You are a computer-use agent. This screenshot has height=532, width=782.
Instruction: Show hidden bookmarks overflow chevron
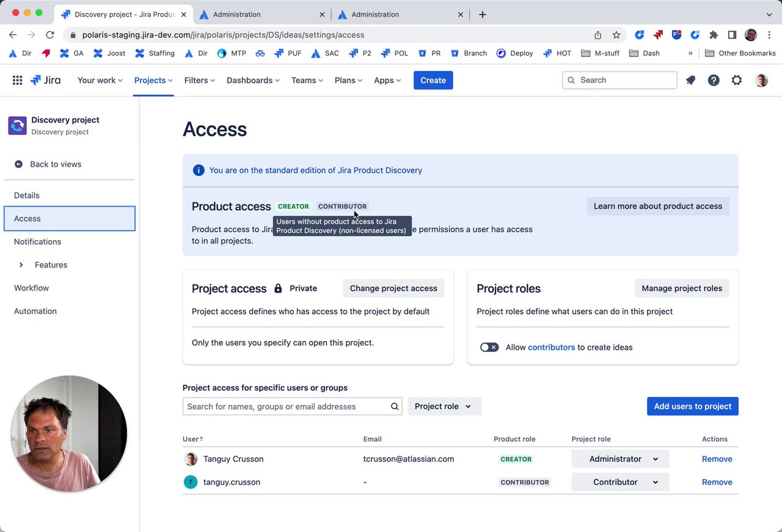point(690,53)
